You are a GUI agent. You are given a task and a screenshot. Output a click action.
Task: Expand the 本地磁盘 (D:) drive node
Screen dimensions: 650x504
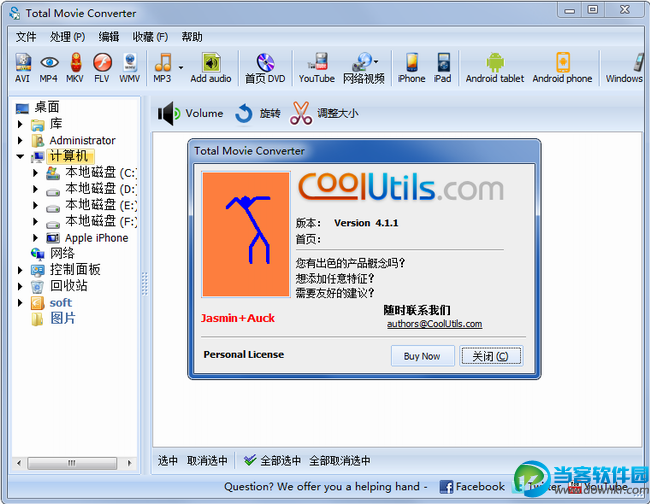(36, 189)
